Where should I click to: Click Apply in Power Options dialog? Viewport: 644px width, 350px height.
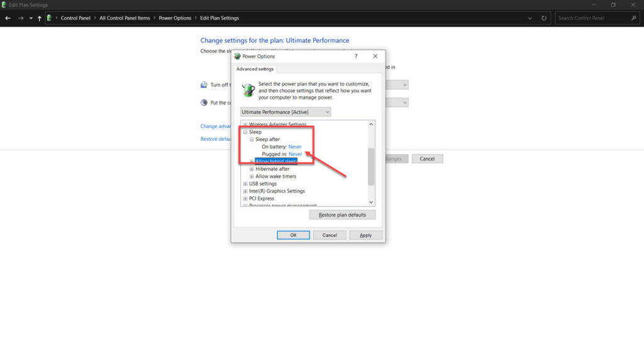[x=365, y=235]
